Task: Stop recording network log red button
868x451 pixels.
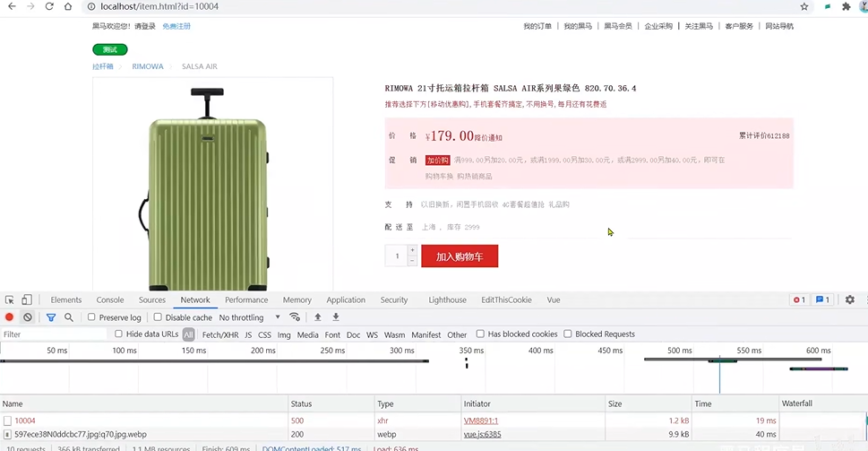Action: pyautogui.click(x=10, y=317)
